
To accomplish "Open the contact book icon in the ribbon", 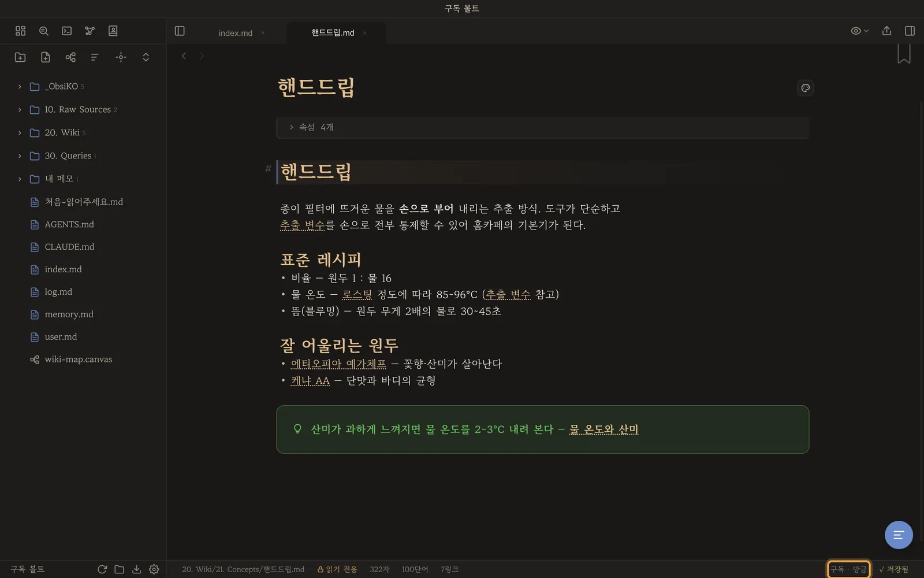I will pyautogui.click(x=113, y=31).
